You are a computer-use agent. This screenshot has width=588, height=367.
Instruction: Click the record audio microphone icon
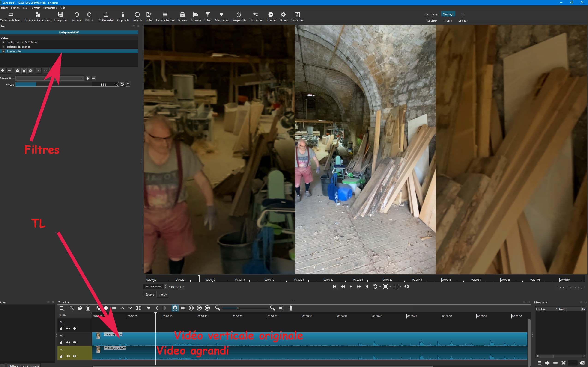(x=291, y=308)
